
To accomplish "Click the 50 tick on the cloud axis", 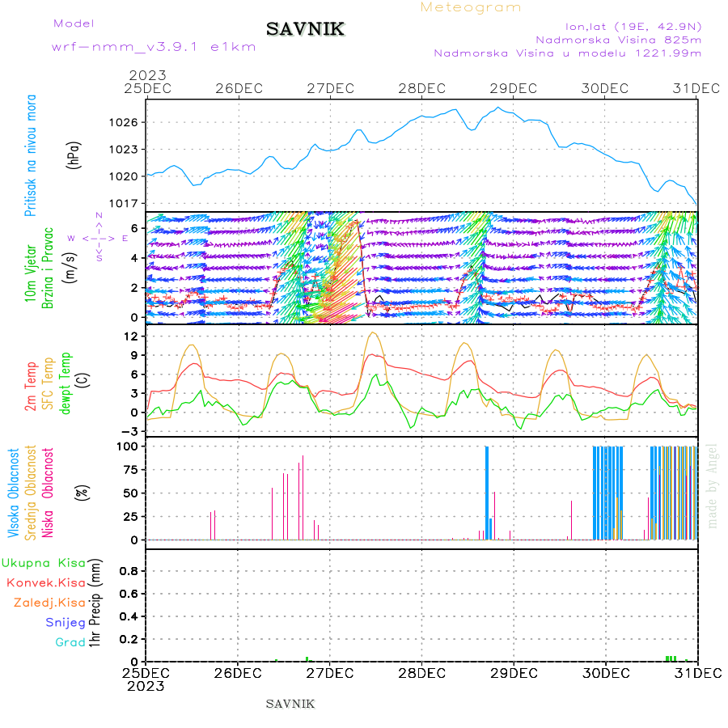I will (x=131, y=493).
